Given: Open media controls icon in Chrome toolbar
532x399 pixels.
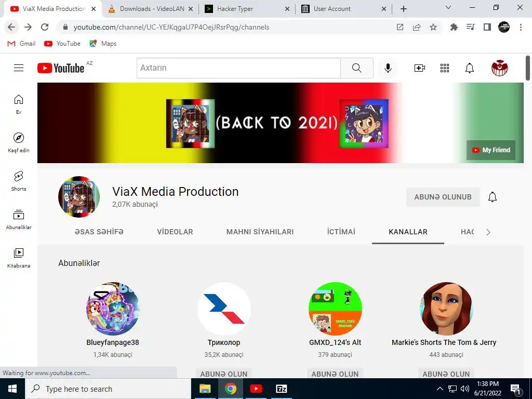Looking at the screenshot, I should point(471,27).
